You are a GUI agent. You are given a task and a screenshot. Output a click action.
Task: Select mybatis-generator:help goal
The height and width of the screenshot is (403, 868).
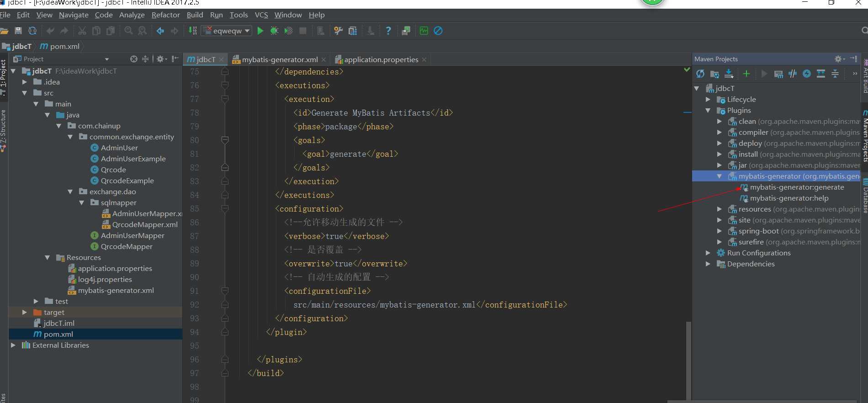coord(789,198)
